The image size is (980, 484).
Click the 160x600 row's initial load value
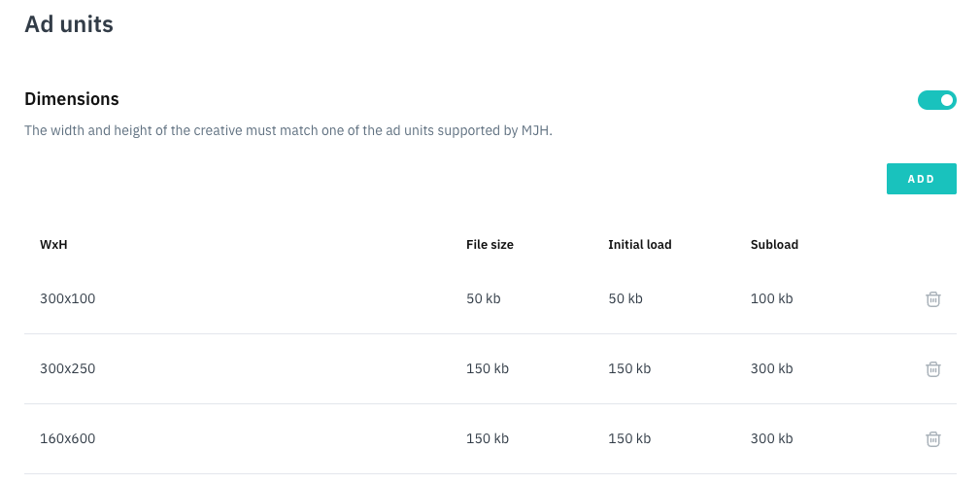point(629,439)
